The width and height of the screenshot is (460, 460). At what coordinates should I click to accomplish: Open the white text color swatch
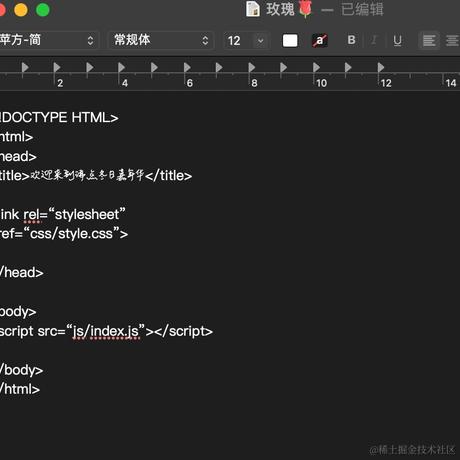[290, 41]
